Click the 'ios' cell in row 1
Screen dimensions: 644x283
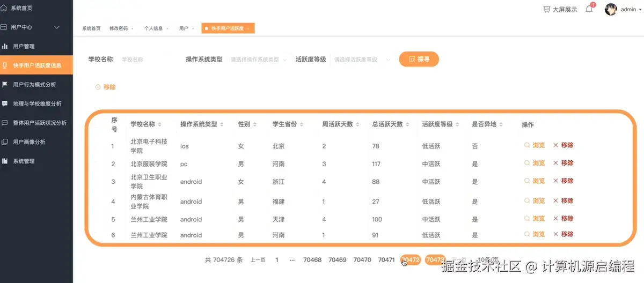point(184,146)
